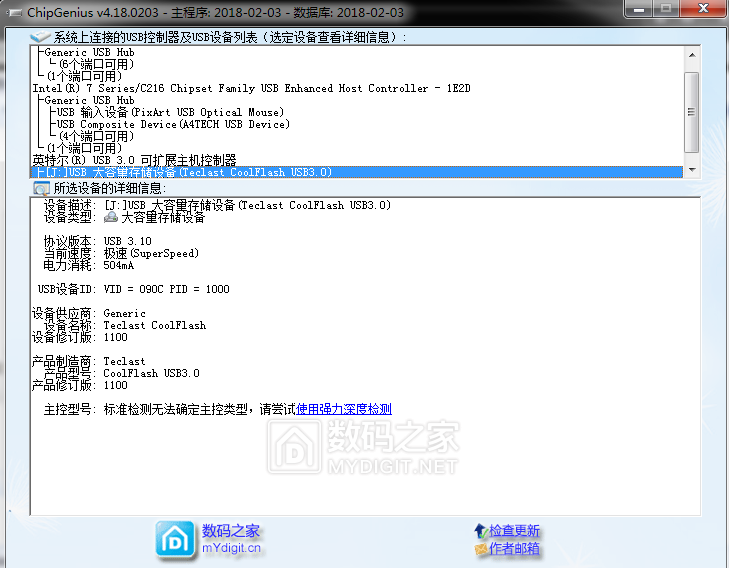Click the check update arrow icon
This screenshot has width=729, height=568.
481,530
